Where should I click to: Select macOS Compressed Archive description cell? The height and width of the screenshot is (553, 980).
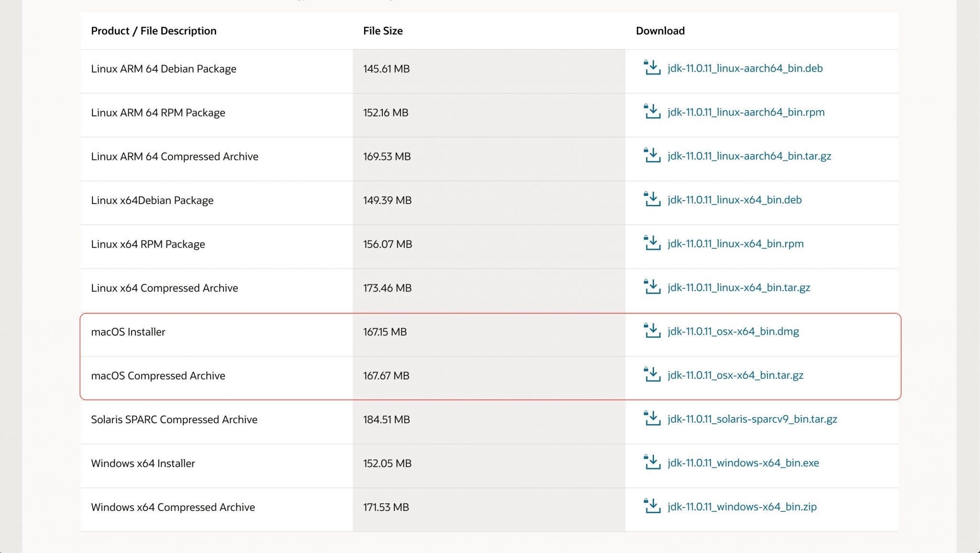pos(158,376)
